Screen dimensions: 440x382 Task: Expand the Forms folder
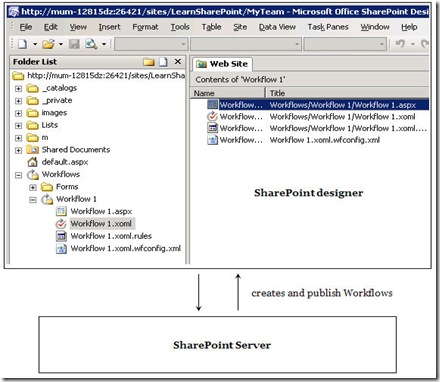coord(33,187)
